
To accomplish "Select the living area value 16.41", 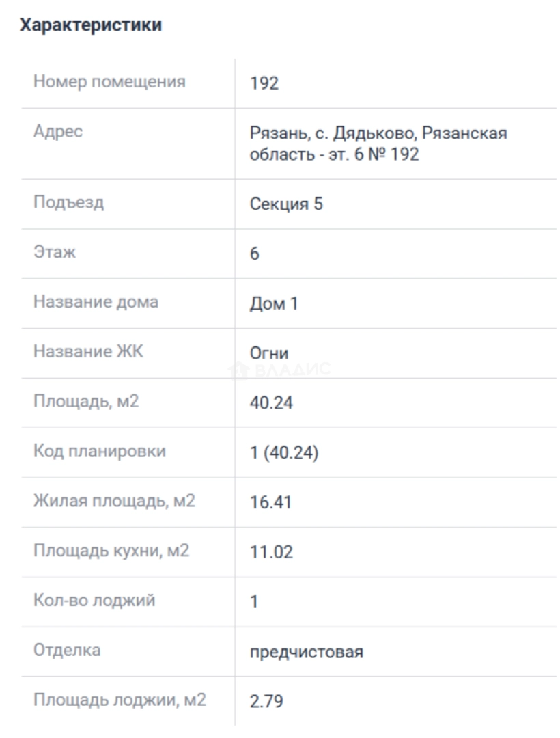I will pos(271,502).
